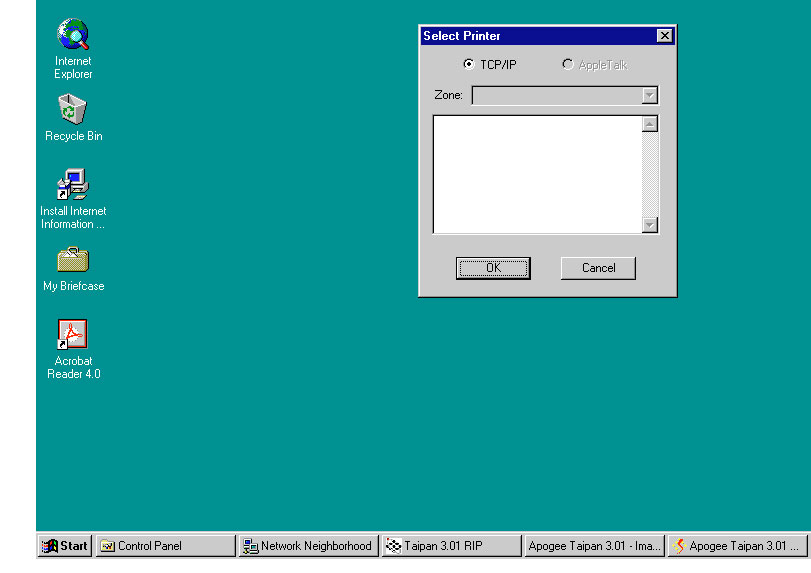Open the Start menu

[x=65, y=546]
